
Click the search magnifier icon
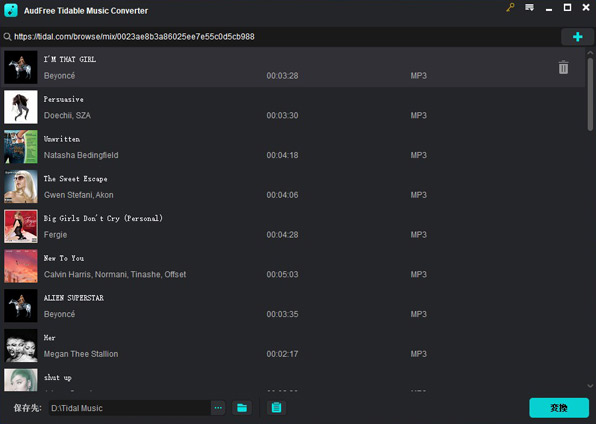7,37
